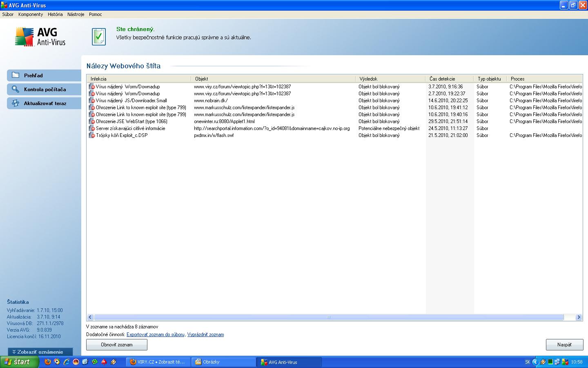Select the onewinter.ru JSE WebStart threat row
The image size is (588, 368).
224,121
